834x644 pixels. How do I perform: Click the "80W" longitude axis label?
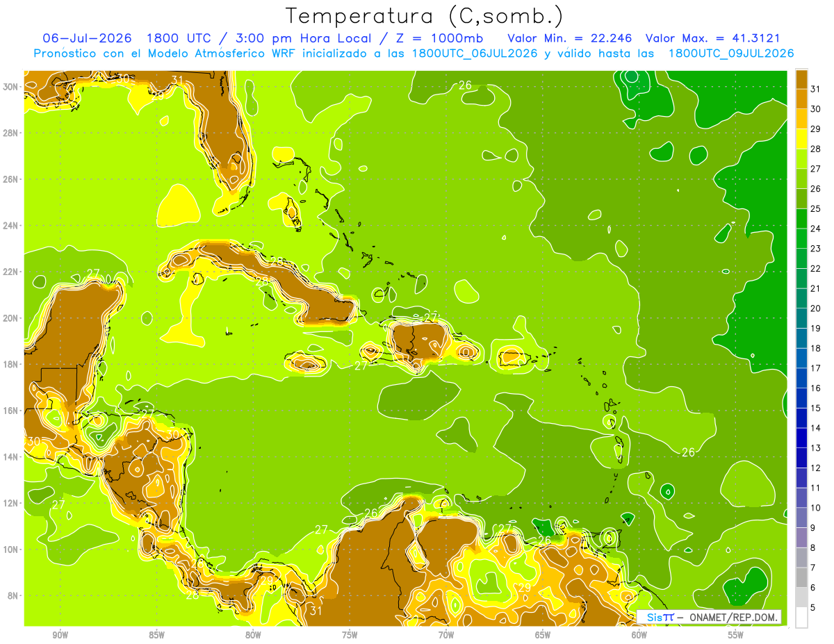coord(253,635)
